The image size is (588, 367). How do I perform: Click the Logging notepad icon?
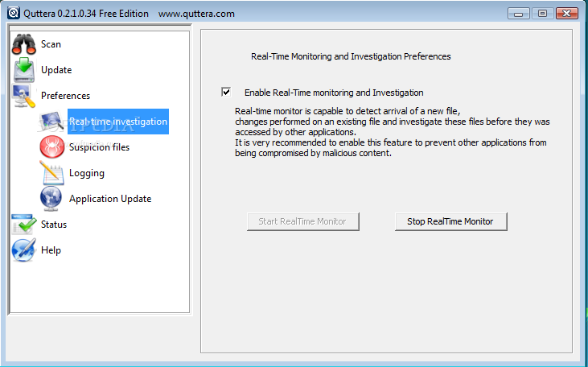(51, 173)
